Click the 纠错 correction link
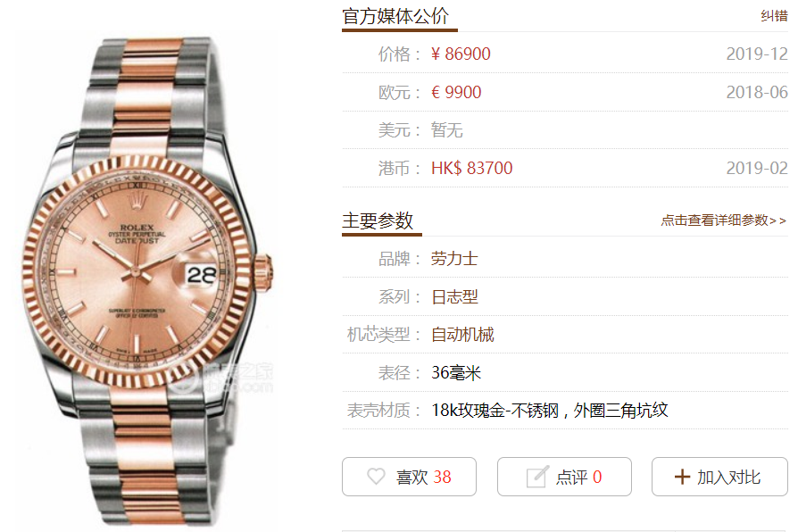This screenshot has width=798, height=532. pos(774,16)
